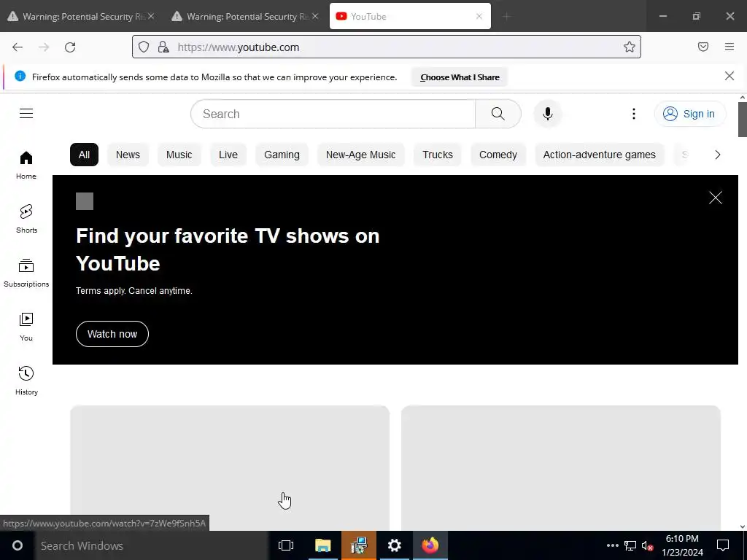
Task: Filter by News chip
Action: 128,155
